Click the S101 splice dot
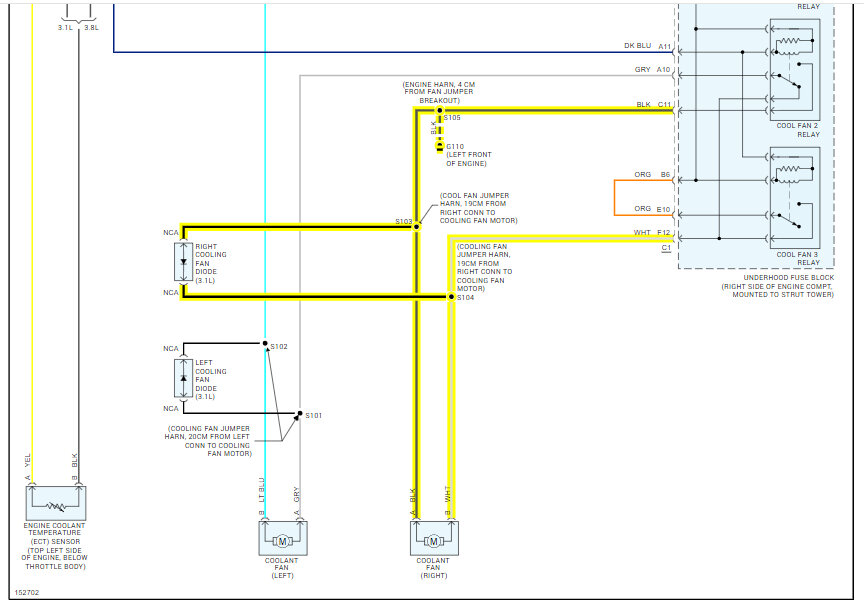864x600 pixels. click(300, 413)
